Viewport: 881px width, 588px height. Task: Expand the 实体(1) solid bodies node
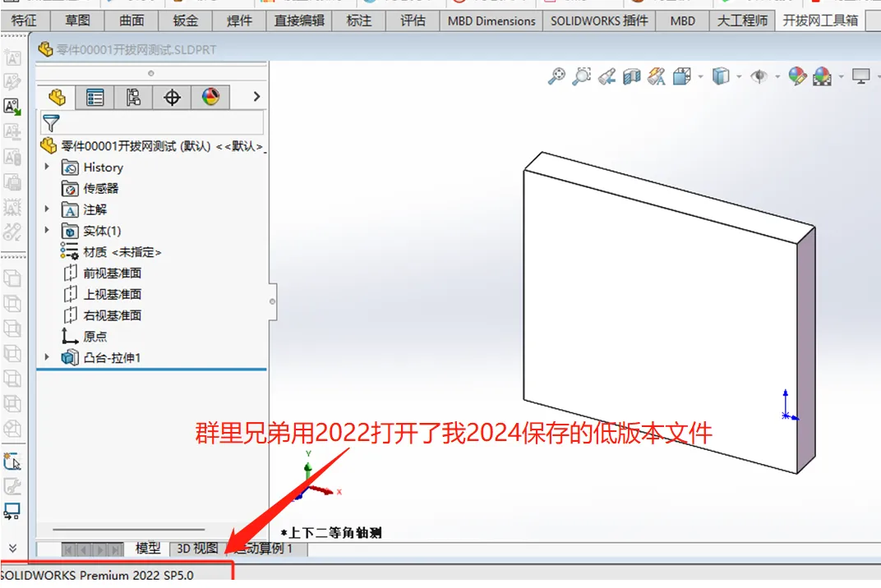click(x=47, y=230)
